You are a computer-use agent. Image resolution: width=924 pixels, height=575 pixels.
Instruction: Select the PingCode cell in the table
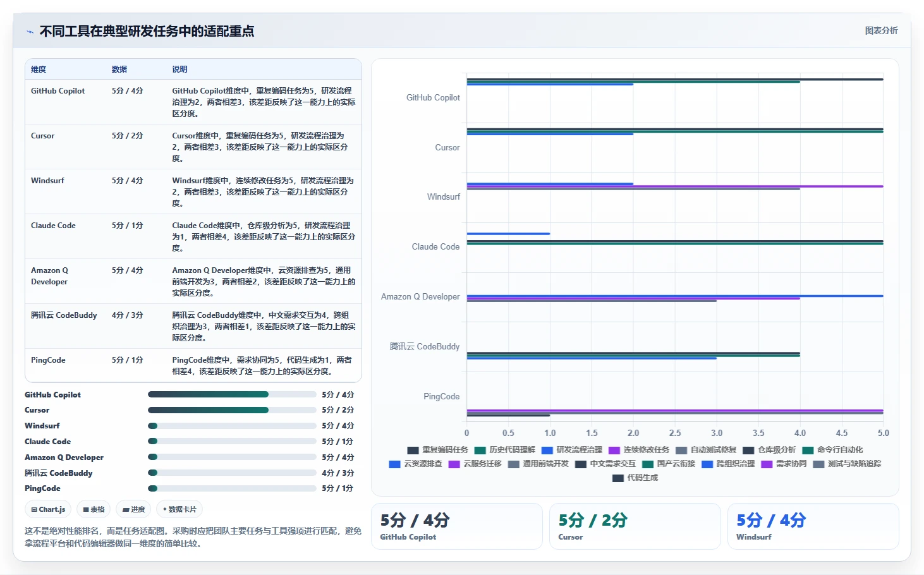[48, 360]
